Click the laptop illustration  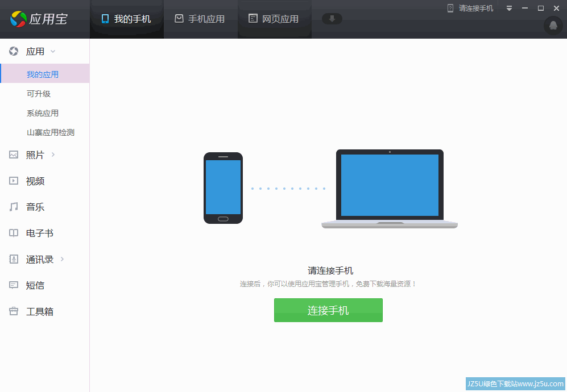pos(390,189)
